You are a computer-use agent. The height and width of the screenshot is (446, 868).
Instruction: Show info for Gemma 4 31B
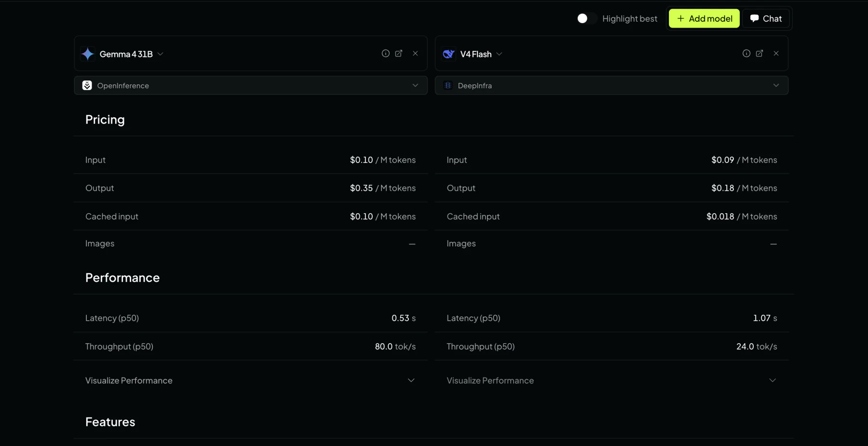coord(385,54)
